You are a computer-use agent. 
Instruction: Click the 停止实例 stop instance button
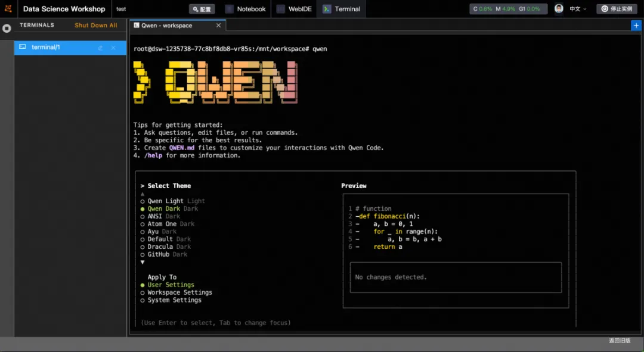click(617, 9)
